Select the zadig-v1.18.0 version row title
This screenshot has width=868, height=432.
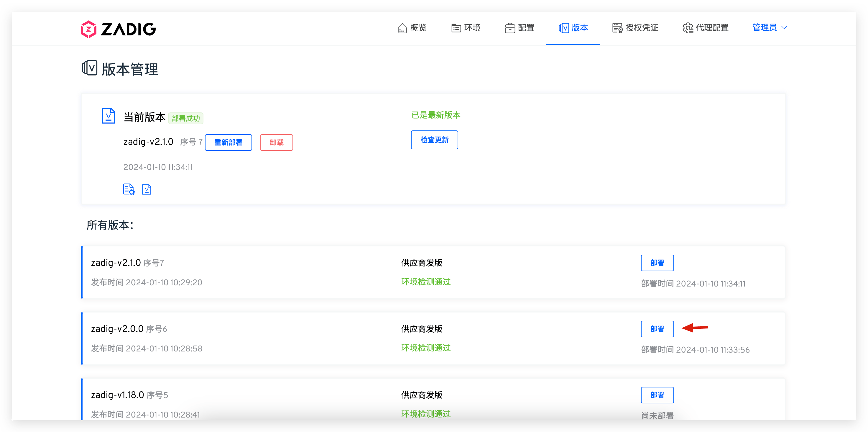(118, 395)
